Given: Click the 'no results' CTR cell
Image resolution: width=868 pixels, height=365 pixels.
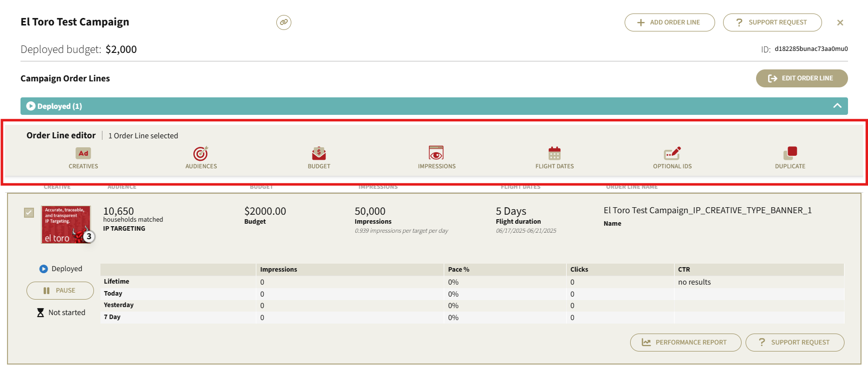Looking at the screenshot, I should click(694, 282).
